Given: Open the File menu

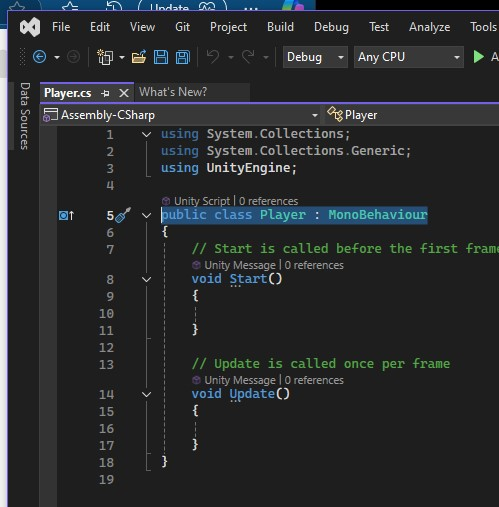Looking at the screenshot, I should pos(61,27).
